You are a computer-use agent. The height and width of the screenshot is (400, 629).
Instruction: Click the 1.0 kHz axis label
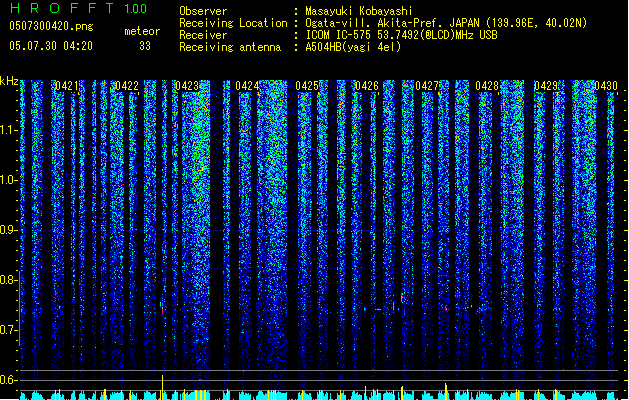click(8, 180)
